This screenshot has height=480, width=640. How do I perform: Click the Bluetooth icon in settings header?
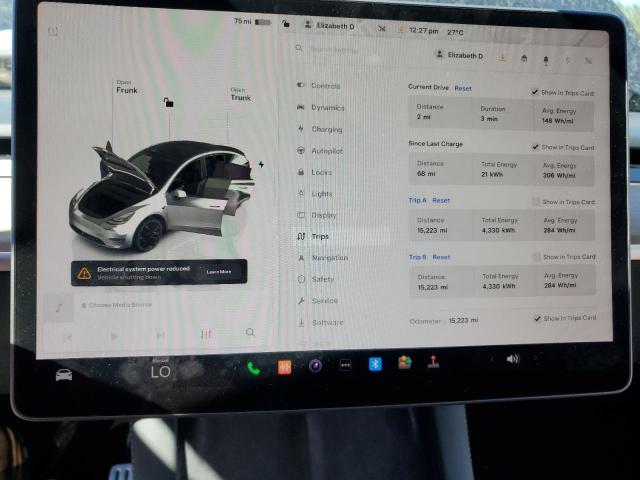pos(567,60)
